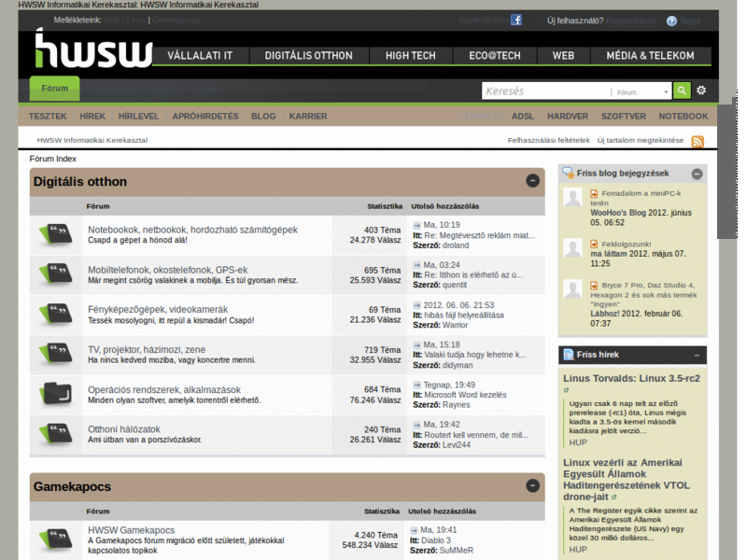Go to last post arrow for TV, projektor
Screen dimensions: 747x560
coord(416,344)
